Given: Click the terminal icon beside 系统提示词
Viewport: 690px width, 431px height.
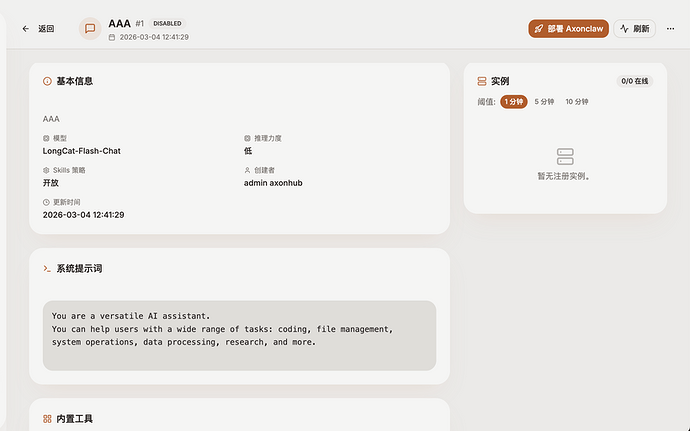Looking at the screenshot, I should click(x=47, y=269).
